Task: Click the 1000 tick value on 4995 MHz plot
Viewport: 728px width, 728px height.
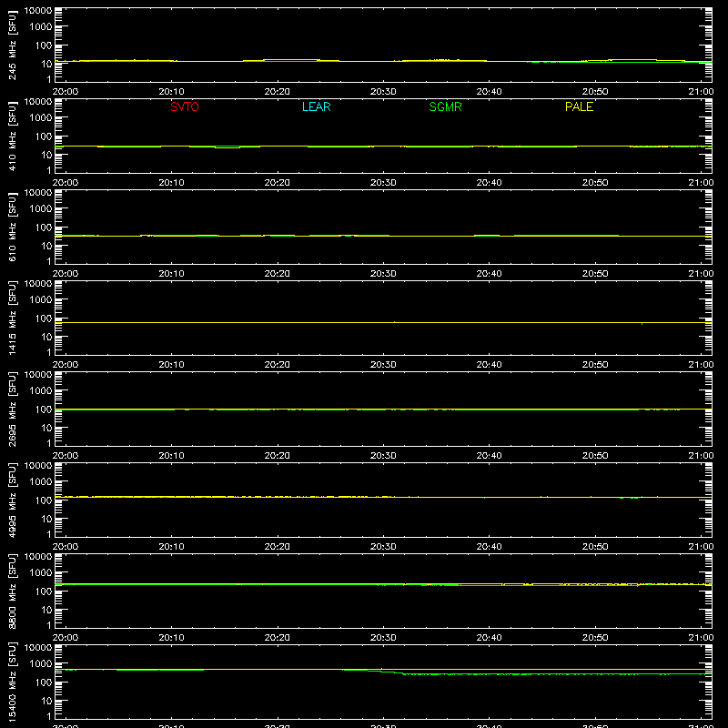Action: 41,482
